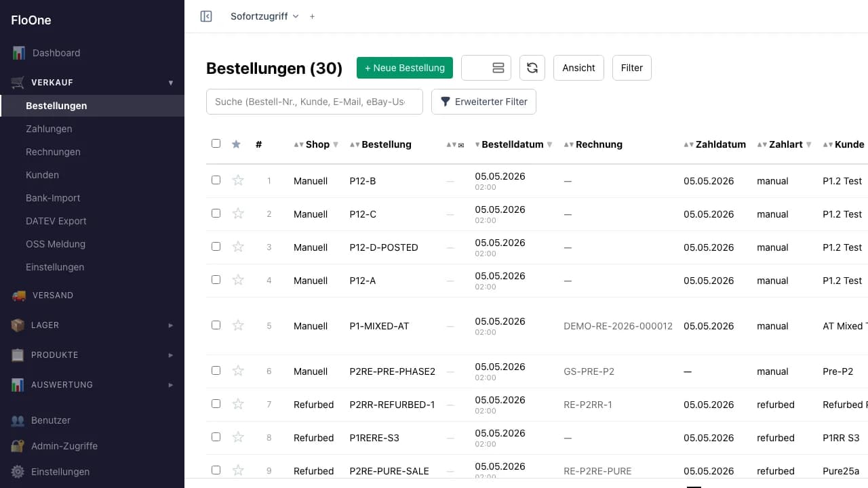Tick checkbox for P2RE-PRE-PHASE2
The image size is (868, 488).
[216, 371]
